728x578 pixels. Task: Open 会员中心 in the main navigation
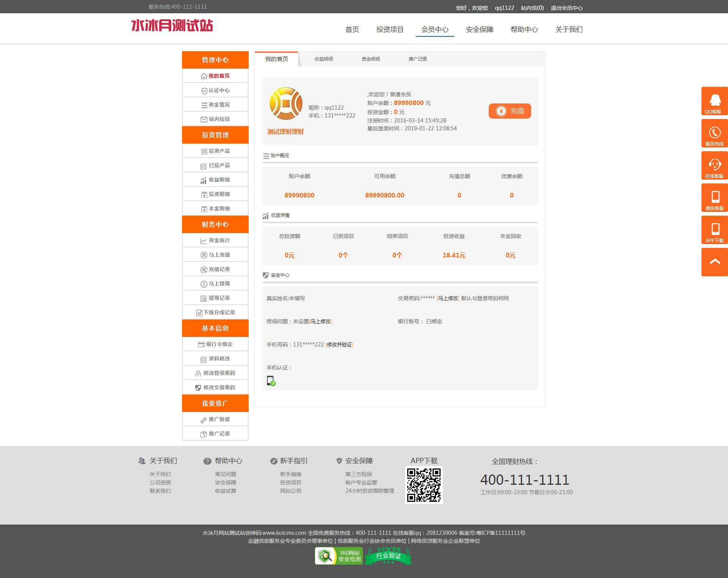pyautogui.click(x=435, y=30)
